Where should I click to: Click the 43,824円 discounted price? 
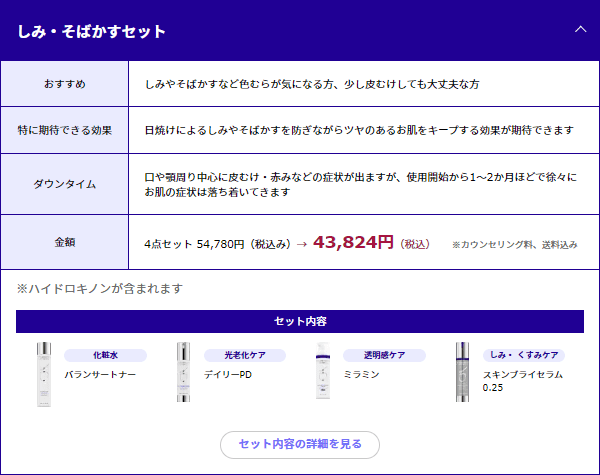pyautogui.click(x=353, y=242)
